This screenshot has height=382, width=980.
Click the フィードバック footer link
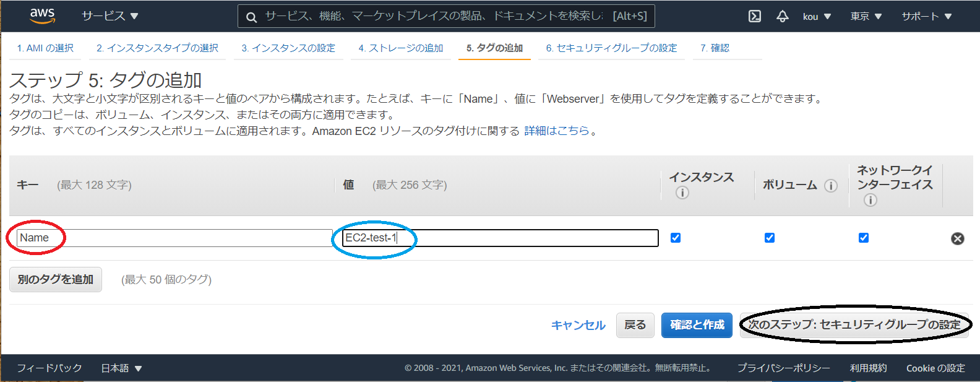click(49, 368)
